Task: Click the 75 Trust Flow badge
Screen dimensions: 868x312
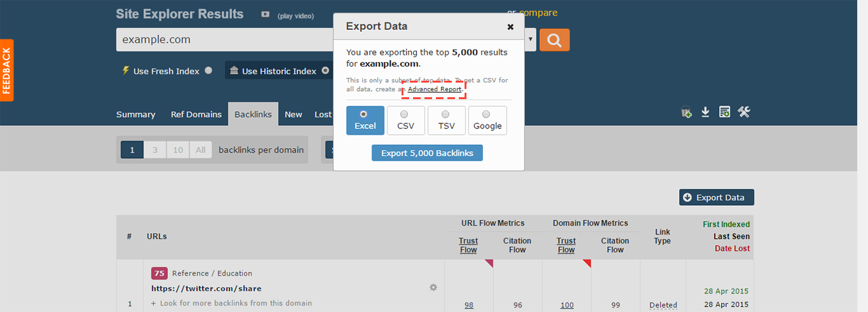Action: click(x=159, y=273)
